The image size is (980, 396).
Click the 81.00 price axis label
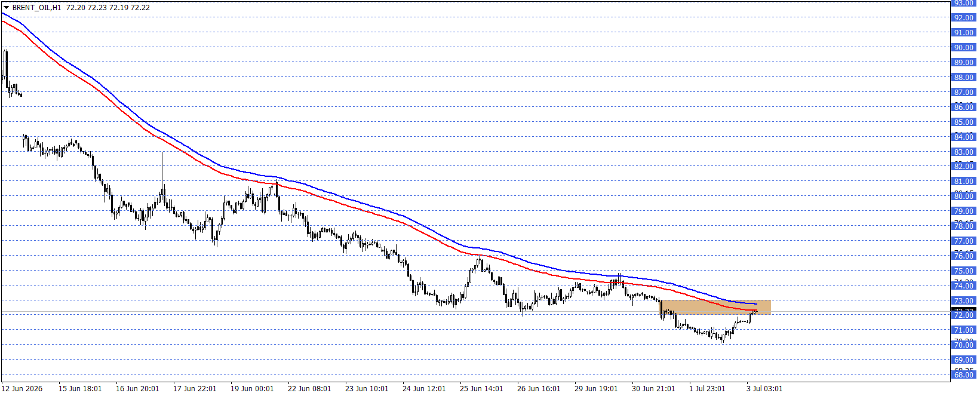(x=963, y=182)
